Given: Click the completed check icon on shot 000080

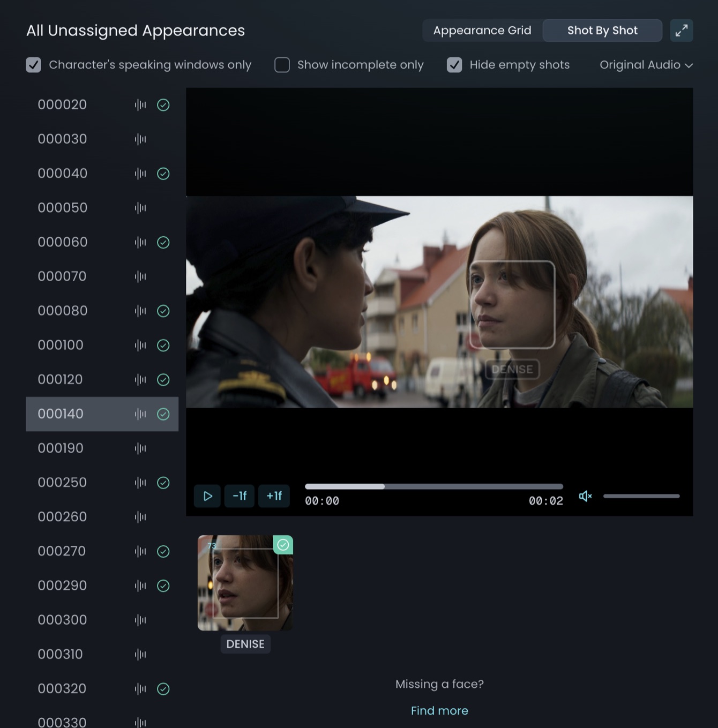Looking at the screenshot, I should [x=163, y=311].
